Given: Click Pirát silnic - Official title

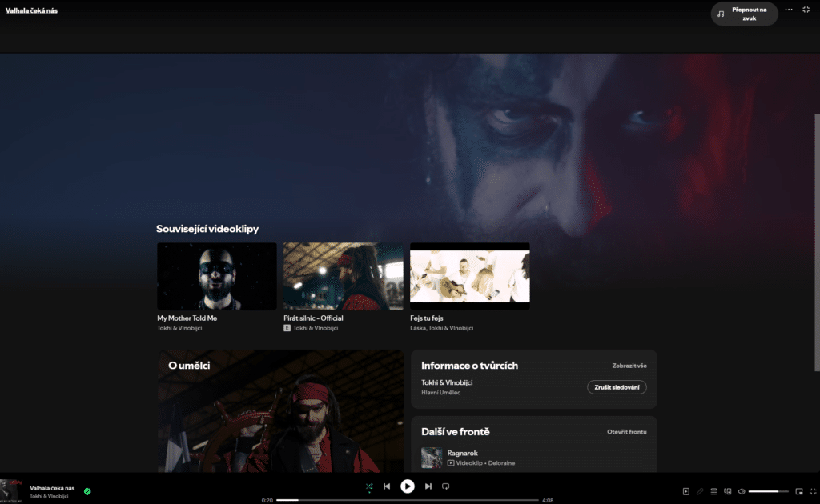Looking at the screenshot, I should tap(313, 318).
